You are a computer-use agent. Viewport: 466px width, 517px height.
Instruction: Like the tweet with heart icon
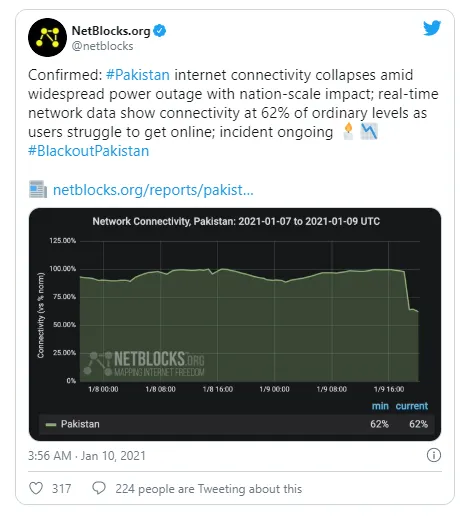pos(36,488)
